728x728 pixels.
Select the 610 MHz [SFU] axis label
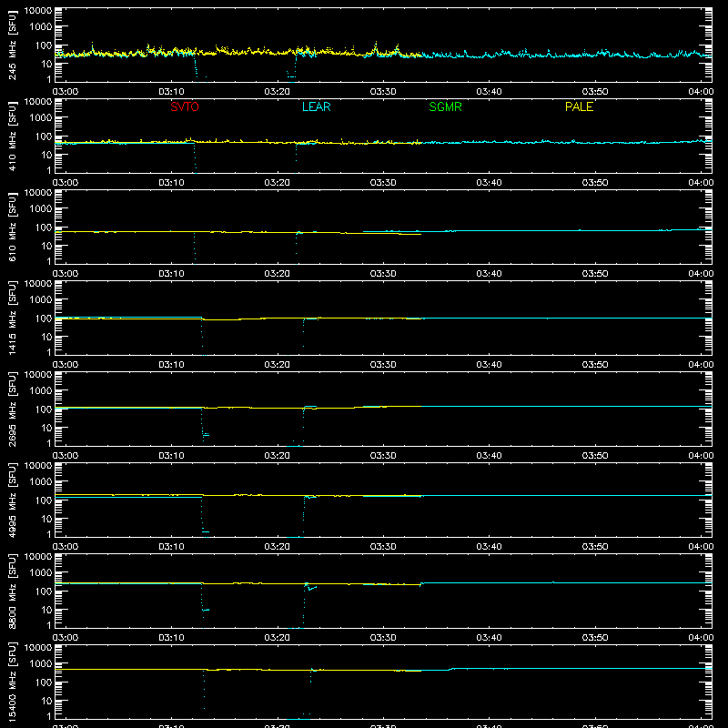coord(13,227)
